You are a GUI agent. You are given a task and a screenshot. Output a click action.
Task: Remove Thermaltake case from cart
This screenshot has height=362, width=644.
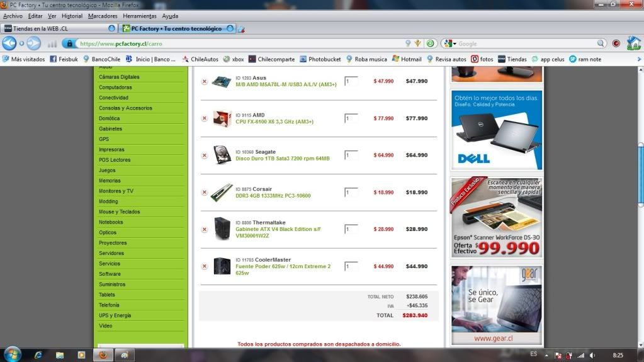tap(204, 229)
